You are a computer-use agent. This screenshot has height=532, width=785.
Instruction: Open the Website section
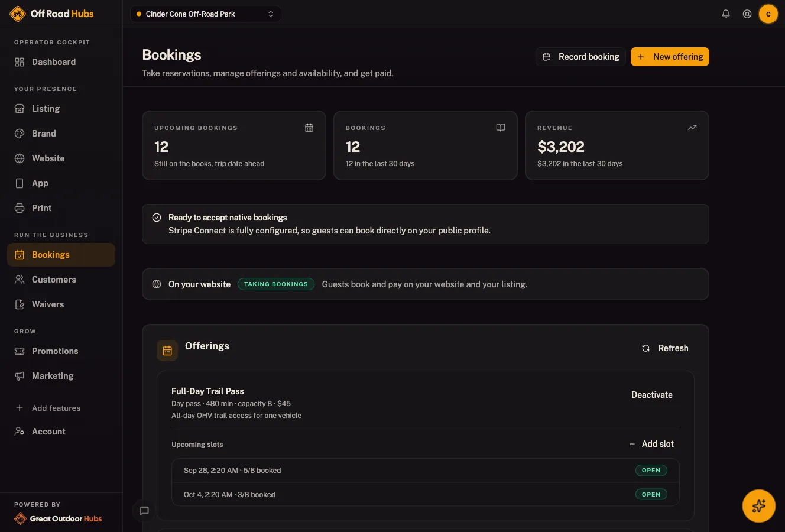click(x=61, y=158)
